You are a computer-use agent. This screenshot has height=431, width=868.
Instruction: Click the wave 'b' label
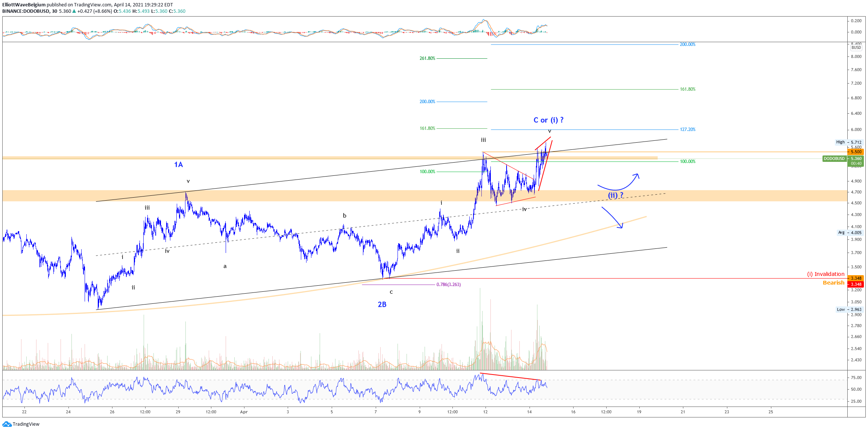pyautogui.click(x=344, y=216)
